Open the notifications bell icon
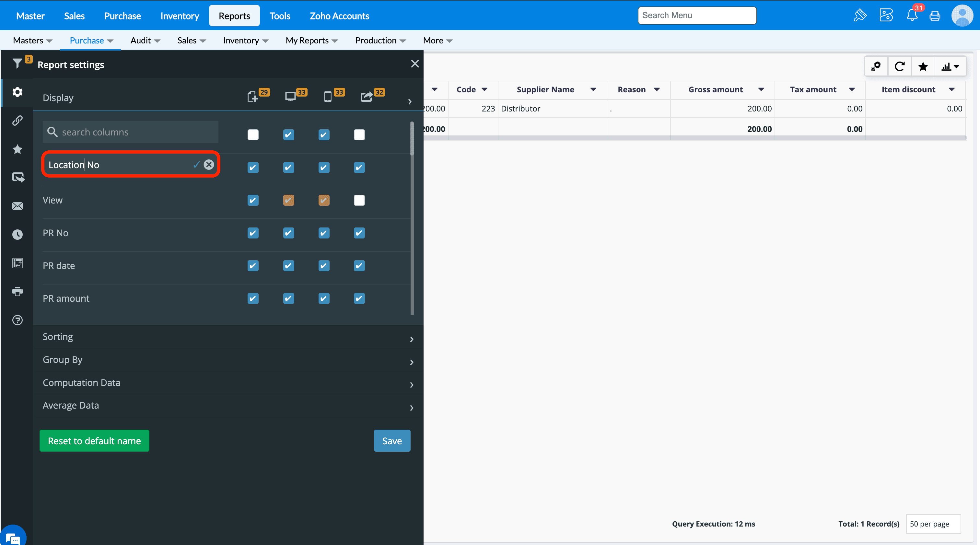The width and height of the screenshot is (980, 545). [x=912, y=16]
